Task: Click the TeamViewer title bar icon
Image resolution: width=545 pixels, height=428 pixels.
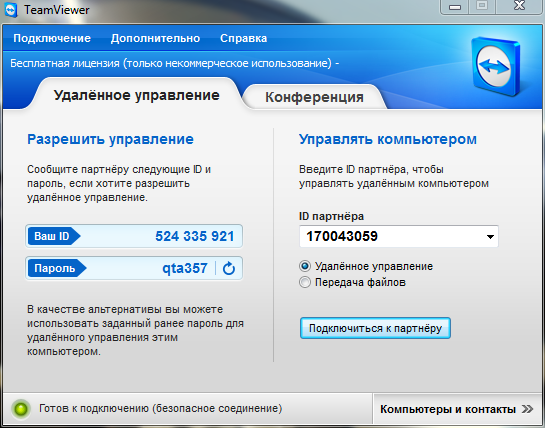Action: tap(11, 10)
